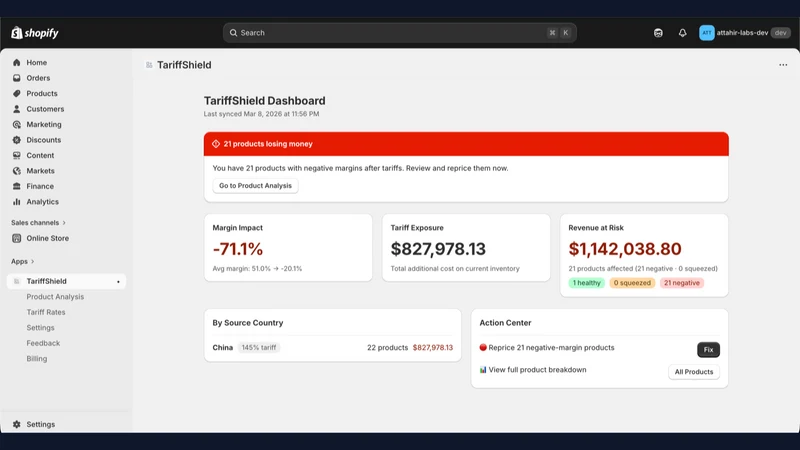
Task: Click the Analytics bar chart icon
Action: tap(17, 202)
